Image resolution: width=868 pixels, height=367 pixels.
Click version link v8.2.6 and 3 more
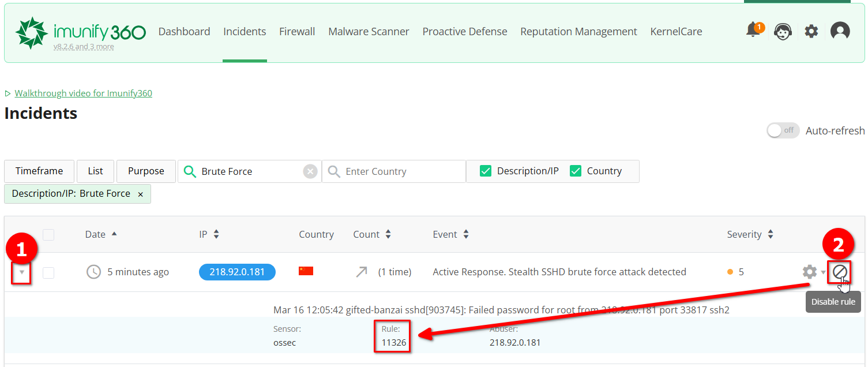click(x=84, y=47)
